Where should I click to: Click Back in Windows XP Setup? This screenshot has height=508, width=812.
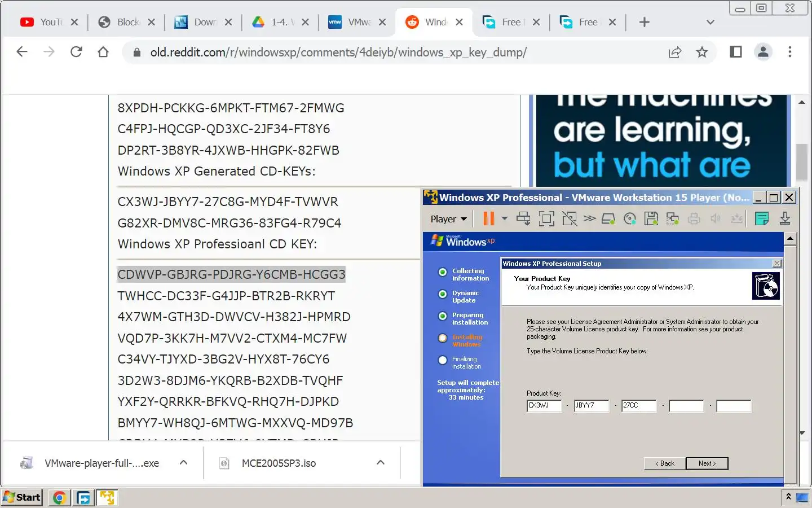point(665,463)
